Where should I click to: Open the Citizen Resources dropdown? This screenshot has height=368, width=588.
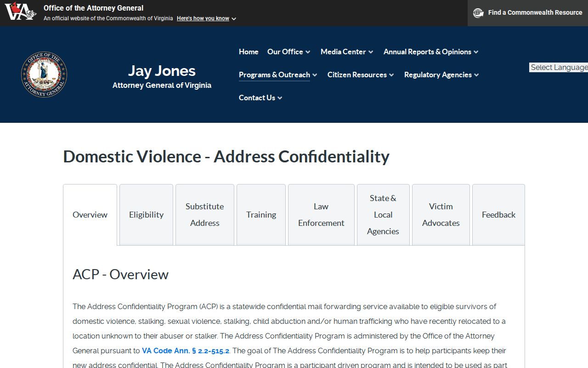pos(361,75)
